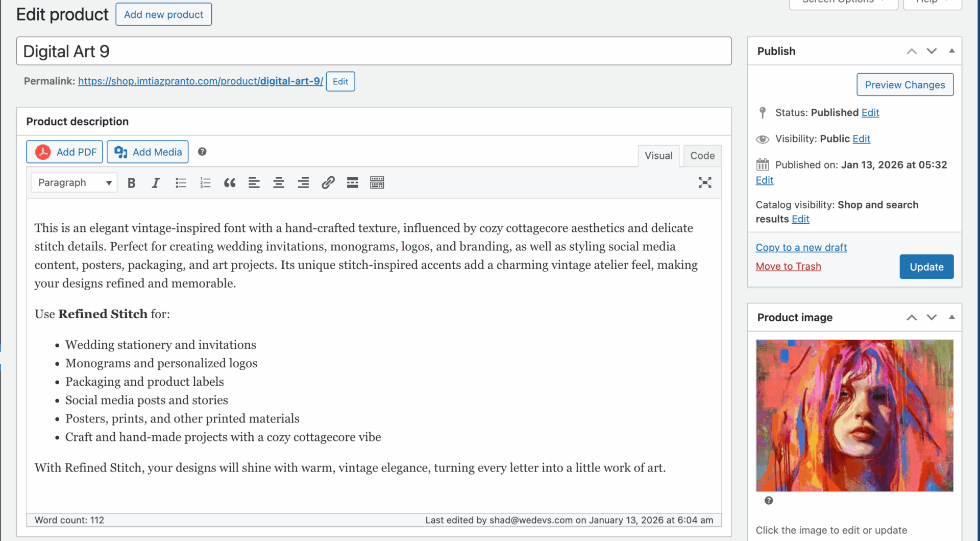The height and width of the screenshot is (541, 980).
Task: Open the help tooltip beside Add Media
Action: tap(202, 151)
